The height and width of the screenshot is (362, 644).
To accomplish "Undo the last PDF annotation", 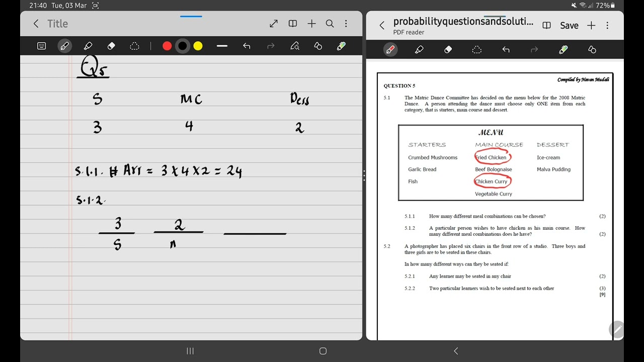I will [506, 49].
